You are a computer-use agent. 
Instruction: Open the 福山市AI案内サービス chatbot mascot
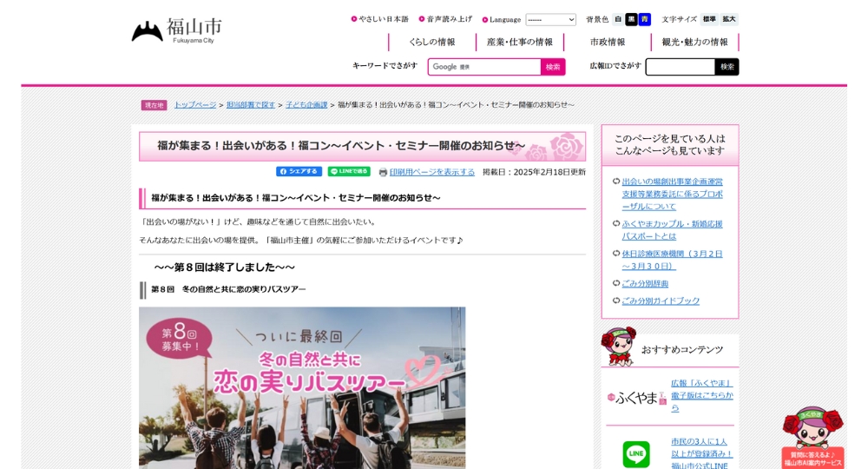[x=812, y=438]
